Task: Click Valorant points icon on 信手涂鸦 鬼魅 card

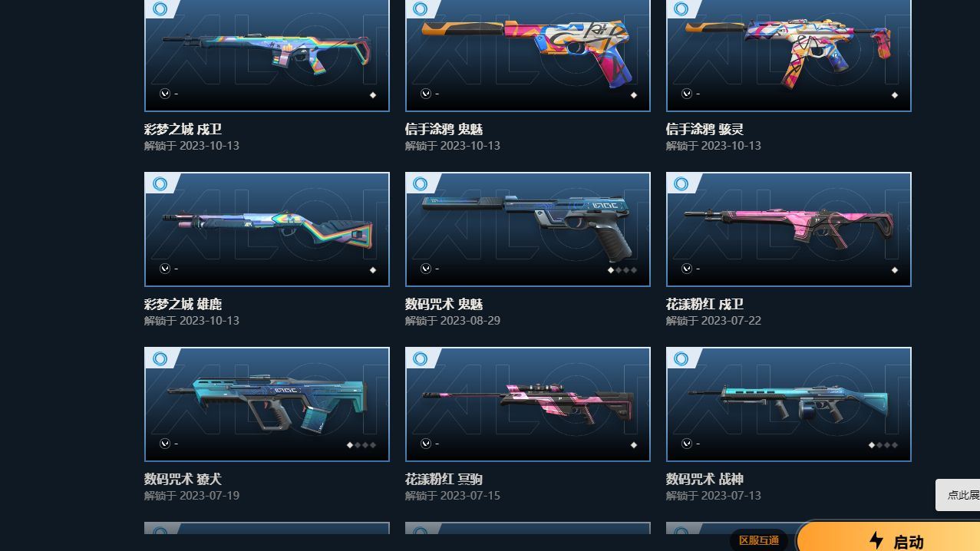Action: tap(425, 94)
